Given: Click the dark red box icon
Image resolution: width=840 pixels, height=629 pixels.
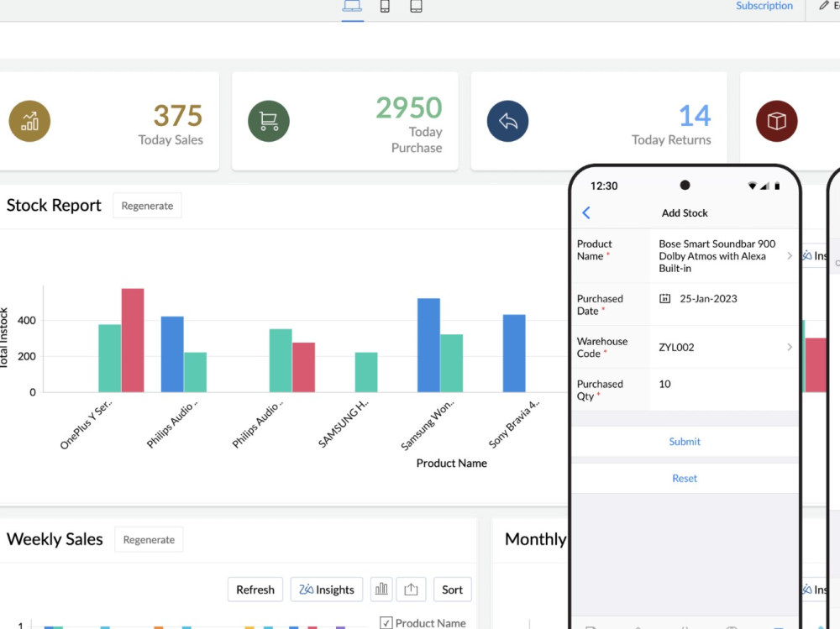Looking at the screenshot, I should pyautogui.click(x=777, y=121).
